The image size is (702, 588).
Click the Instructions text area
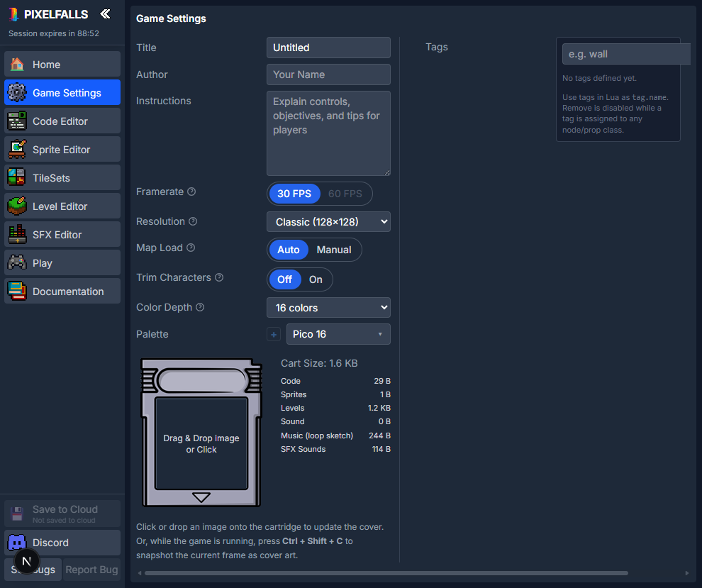click(x=328, y=133)
